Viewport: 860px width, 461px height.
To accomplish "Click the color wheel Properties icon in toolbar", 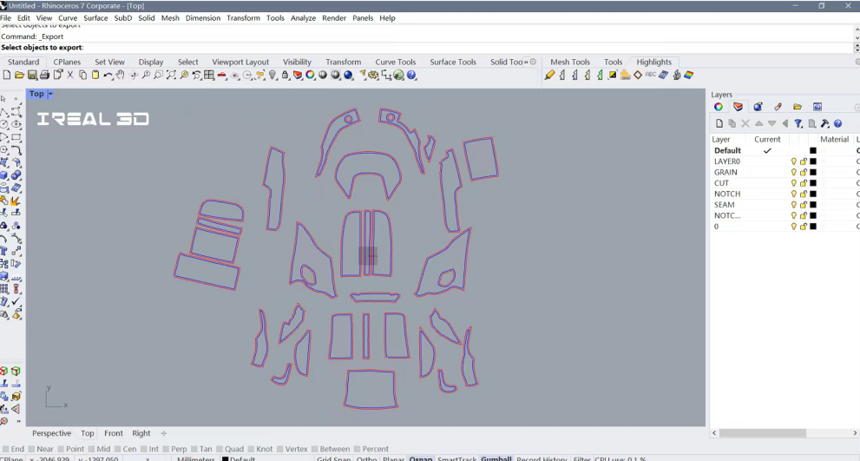I will click(x=310, y=75).
